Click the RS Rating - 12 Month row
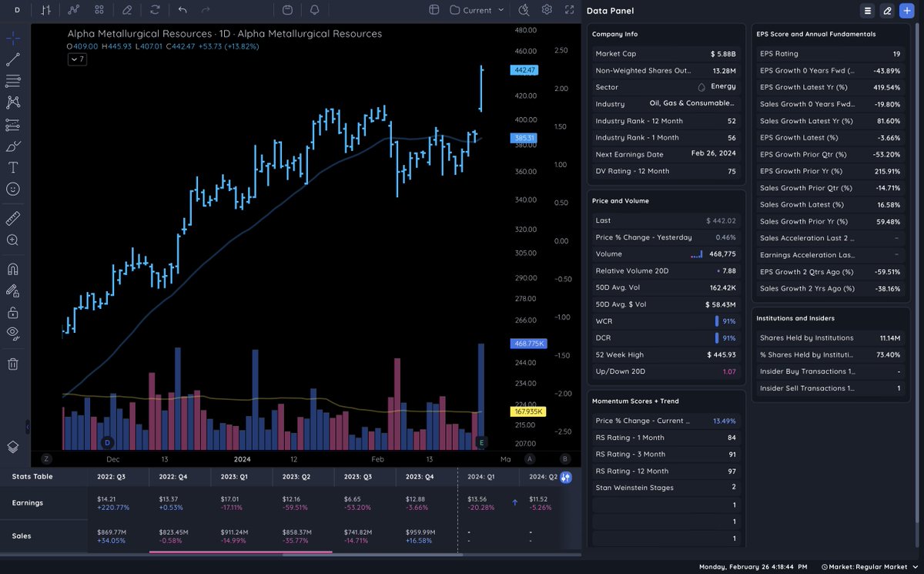Image resolution: width=924 pixels, height=574 pixels. 666,471
